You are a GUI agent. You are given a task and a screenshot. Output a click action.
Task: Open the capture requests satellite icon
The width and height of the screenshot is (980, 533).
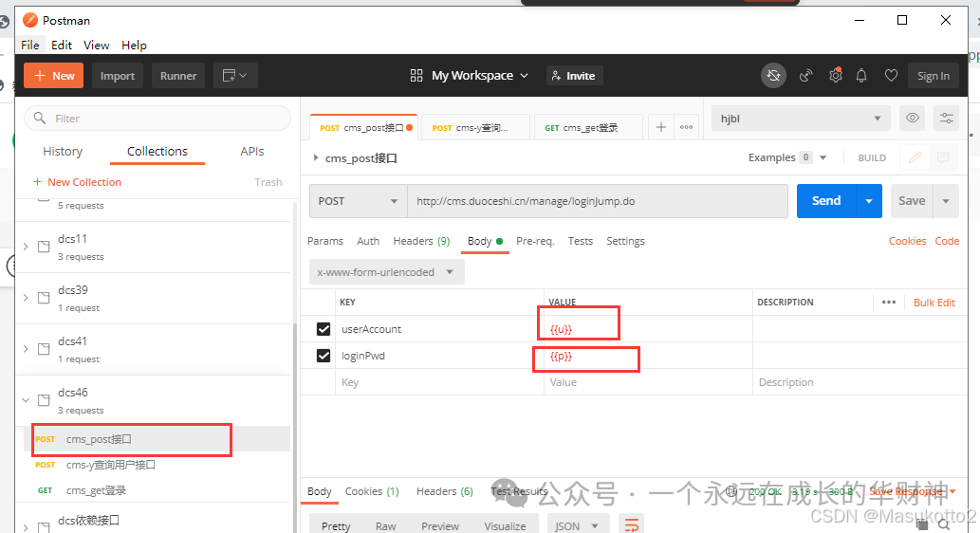[805, 76]
